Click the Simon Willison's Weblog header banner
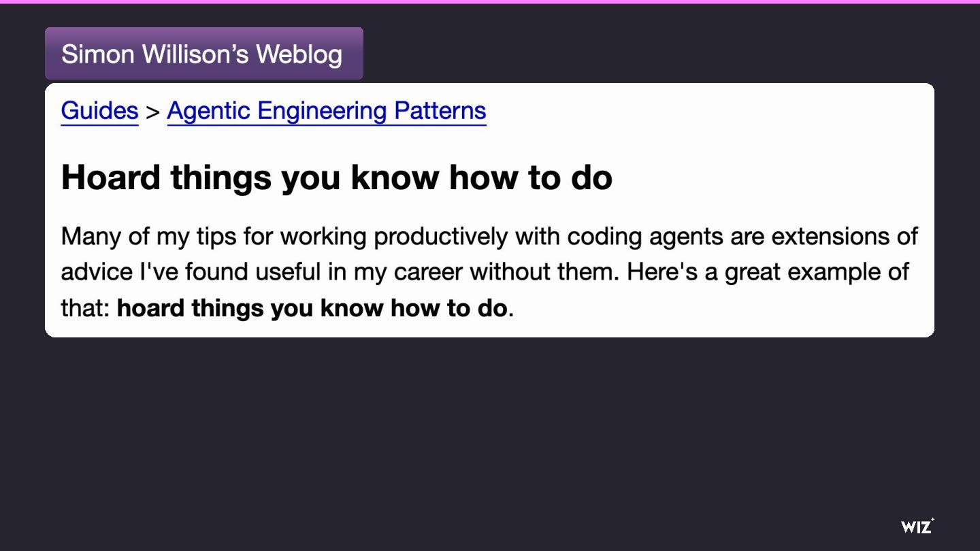The width and height of the screenshot is (980, 551). [203, 54]
